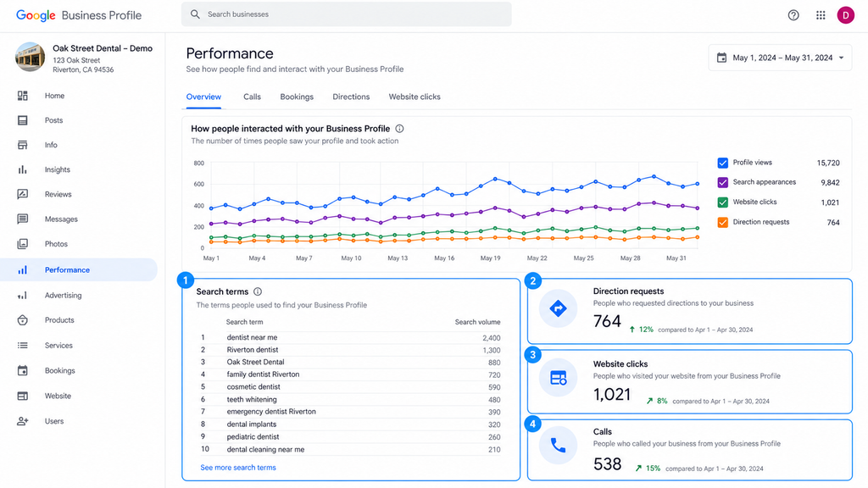The height and width of the screenshot is (488, 868).
Task: Click the 'cosmetic dentist' row
Action: point(350,386)
